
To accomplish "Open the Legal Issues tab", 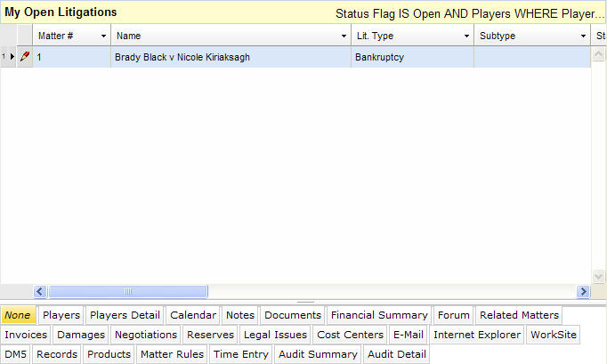I will coord(275,334).
